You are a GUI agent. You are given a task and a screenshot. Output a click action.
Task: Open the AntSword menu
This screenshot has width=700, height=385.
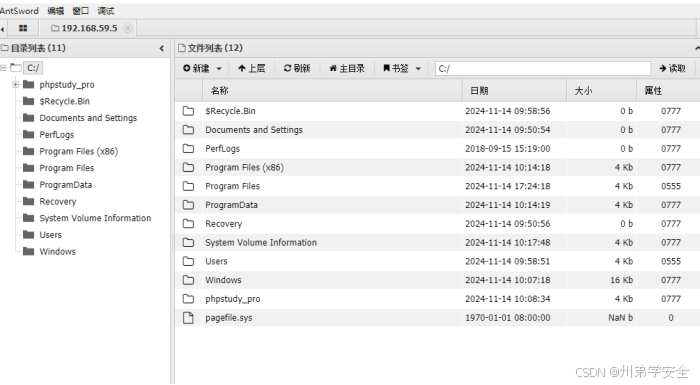coord(19,11)
